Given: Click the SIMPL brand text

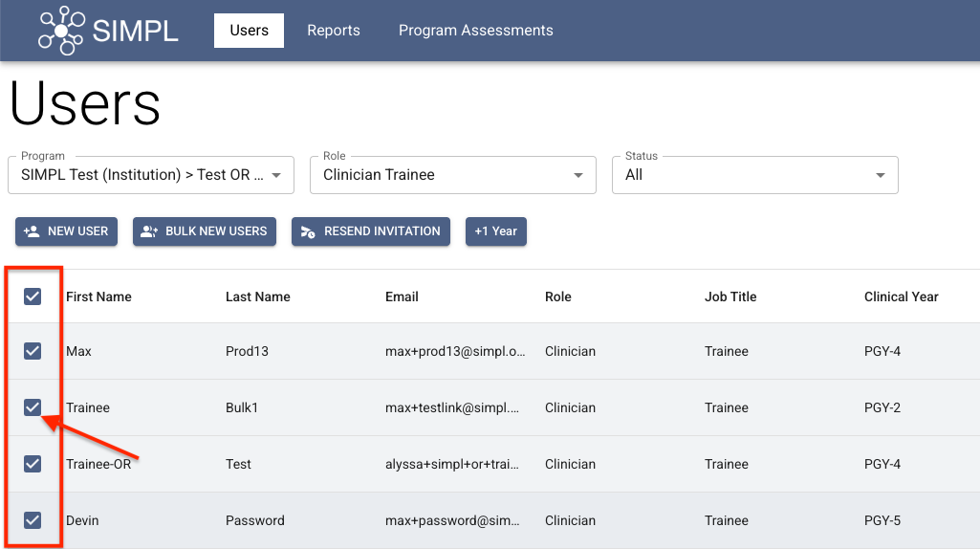Looking at the screenshot, I should [135, 31].
